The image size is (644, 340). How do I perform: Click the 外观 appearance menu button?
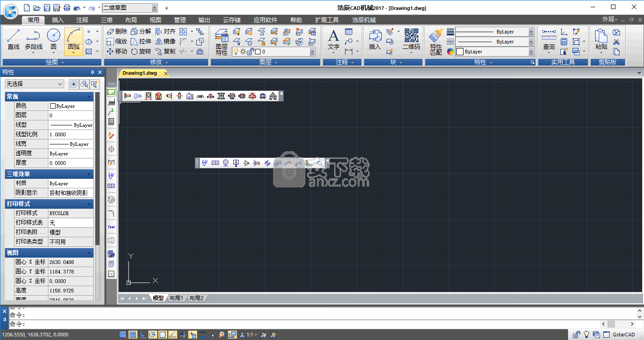click(610, 19)
